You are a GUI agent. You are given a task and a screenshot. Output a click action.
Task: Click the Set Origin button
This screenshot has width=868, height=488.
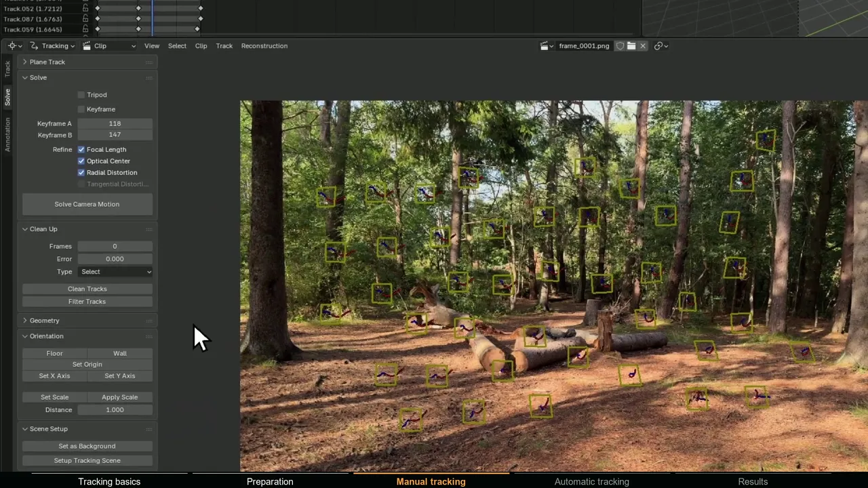pos(87,365)
